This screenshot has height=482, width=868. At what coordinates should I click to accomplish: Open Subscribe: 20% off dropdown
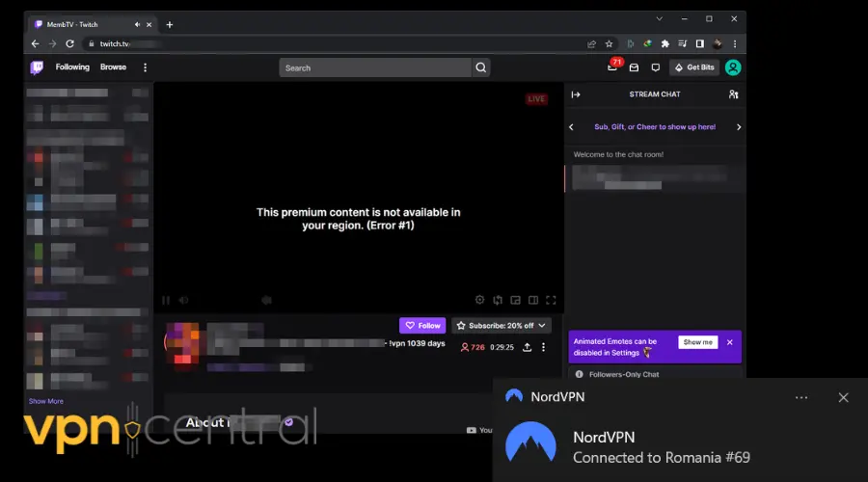coord(501,326)
